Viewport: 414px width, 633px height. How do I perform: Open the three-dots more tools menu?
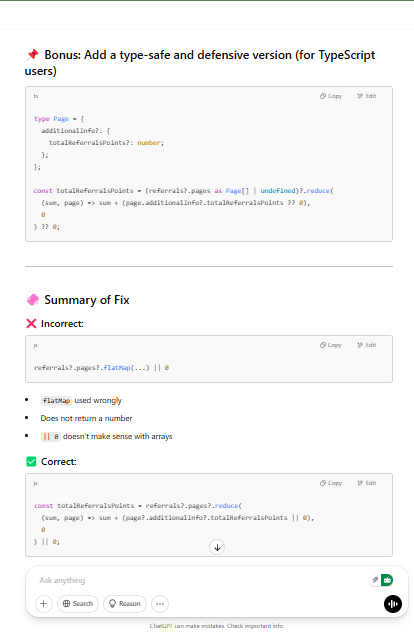point(160,604)
